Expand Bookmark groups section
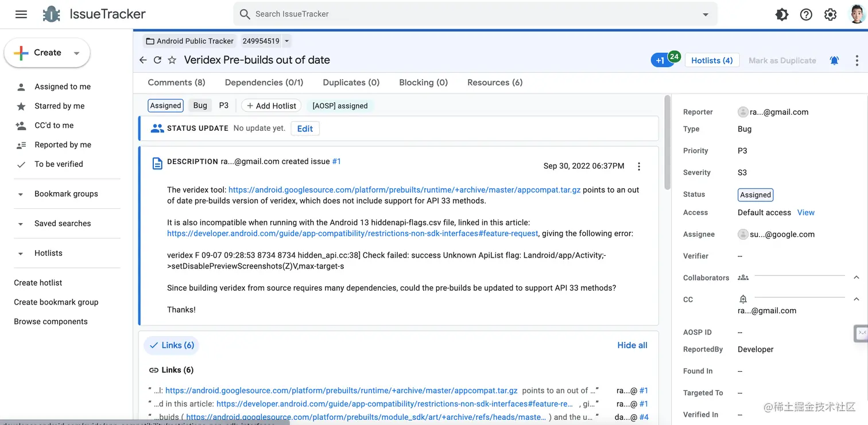868x425 pixels. [x=67, y=194]
